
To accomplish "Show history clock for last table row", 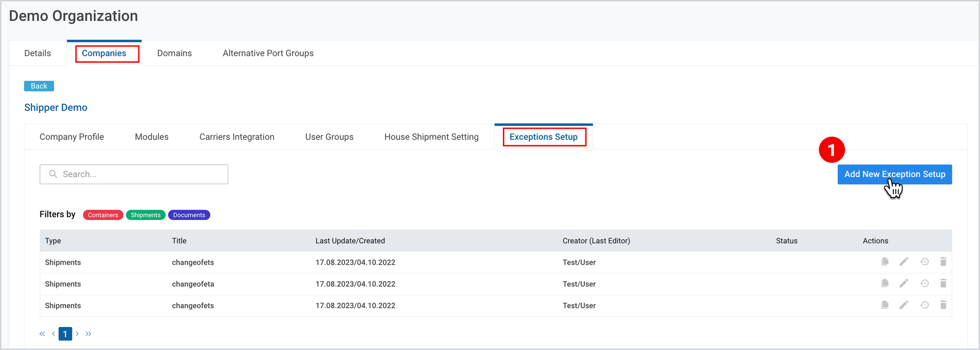I will click(x=924, y=305).
